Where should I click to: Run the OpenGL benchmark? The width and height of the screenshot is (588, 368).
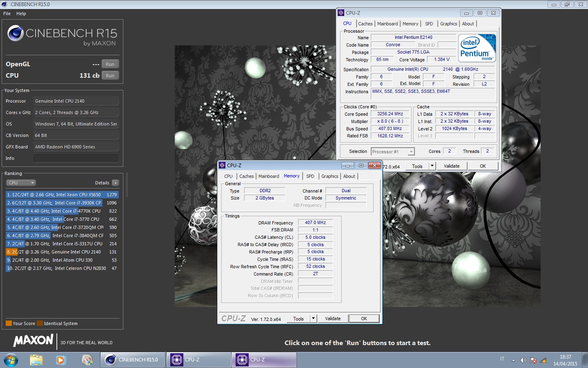(110, 64)
